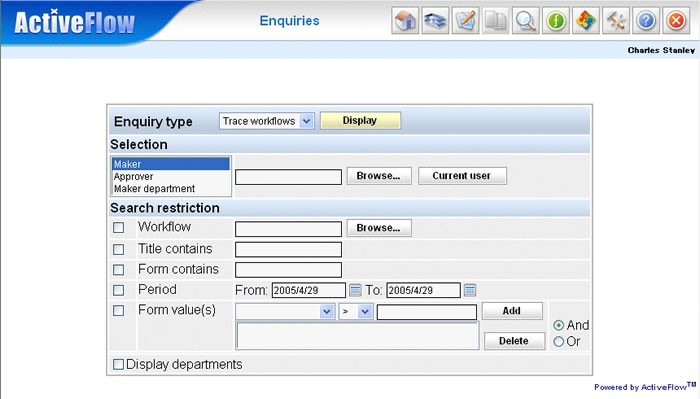Image resolution: width=700 pixels, height=399 pixels.
Task: Click the pencil-and-paper compose icon
Action: pyautogui.click(x=466, y=21)
